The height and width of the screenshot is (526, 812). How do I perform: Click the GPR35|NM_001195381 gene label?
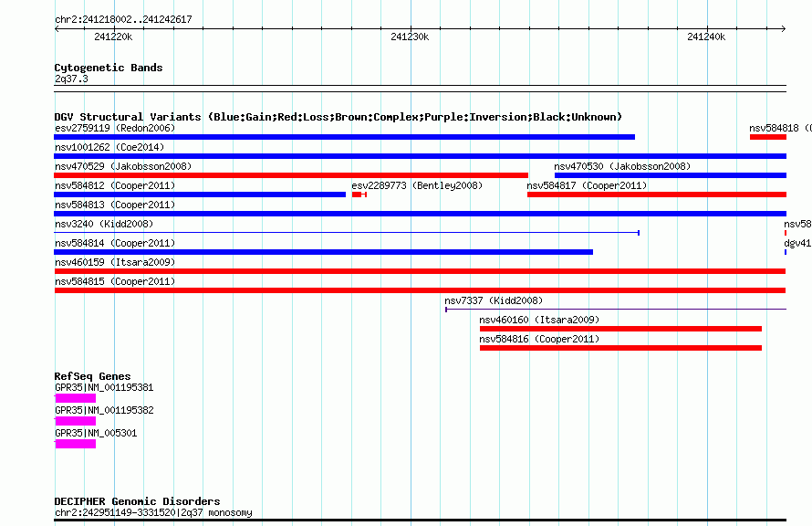pos(104,387)
